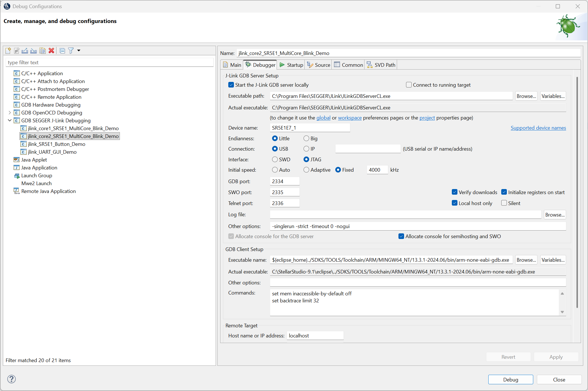Click the Filter launch configurations funnel icon
The image size is (588, 391).
[x=71, y=51]
